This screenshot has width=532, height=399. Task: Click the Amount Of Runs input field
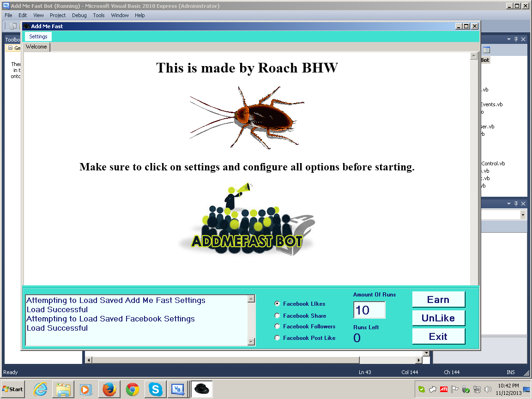[x=369, y=310]
